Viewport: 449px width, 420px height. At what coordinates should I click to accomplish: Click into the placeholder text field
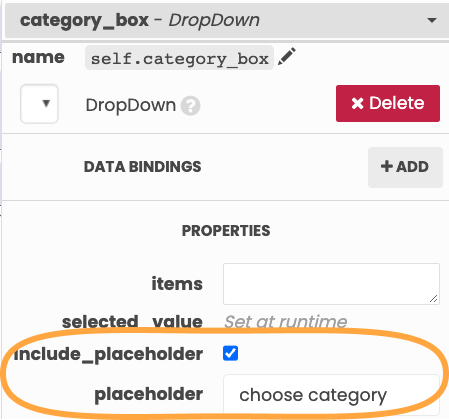coord(331,395)
